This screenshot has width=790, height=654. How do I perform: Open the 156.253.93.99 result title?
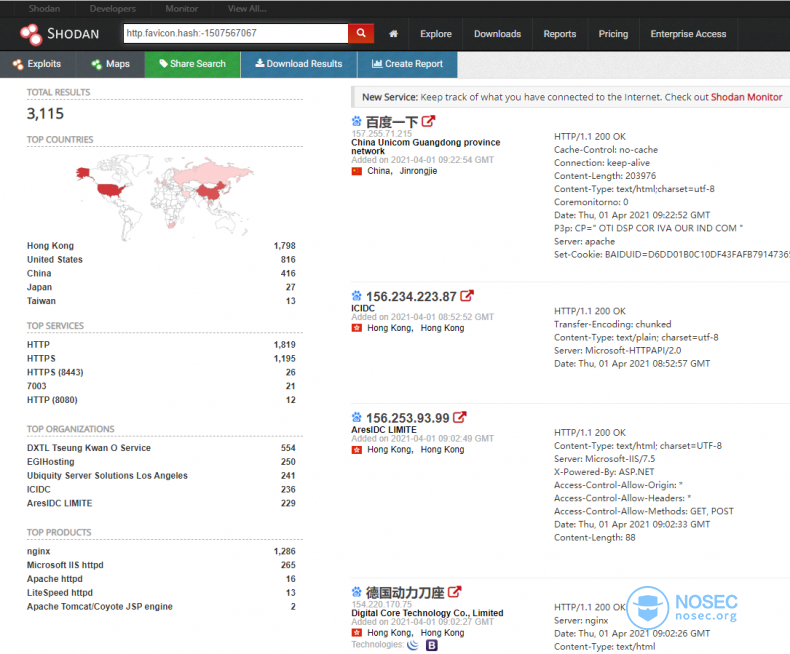[x=408, y=418]
